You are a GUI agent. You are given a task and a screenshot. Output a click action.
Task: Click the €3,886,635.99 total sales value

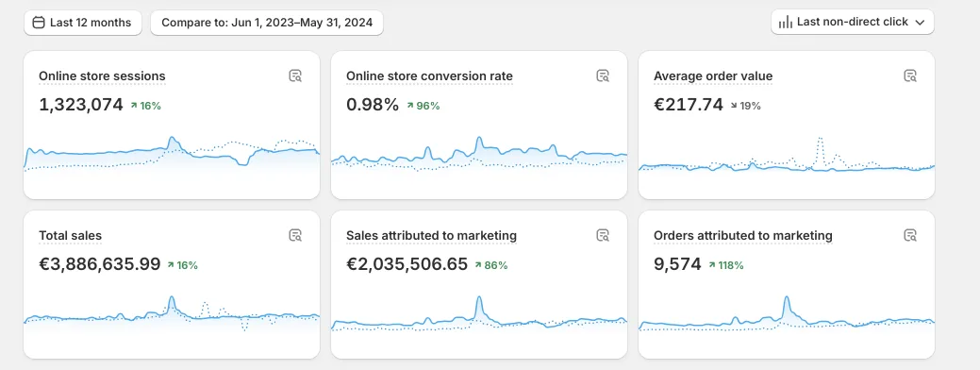coord(99,264)
